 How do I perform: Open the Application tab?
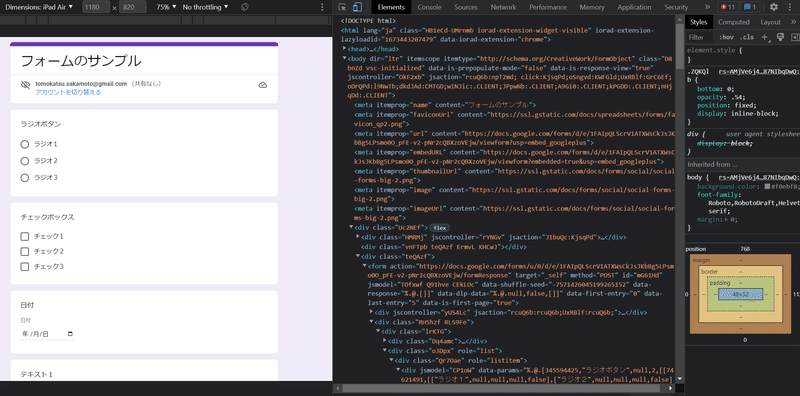tap(634, 7)
